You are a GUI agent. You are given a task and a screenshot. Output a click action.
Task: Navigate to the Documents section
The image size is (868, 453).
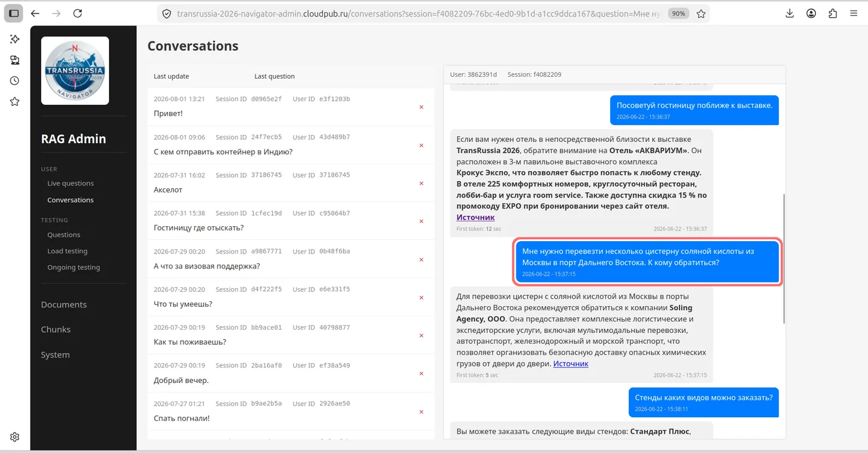[x=64, y=305]
